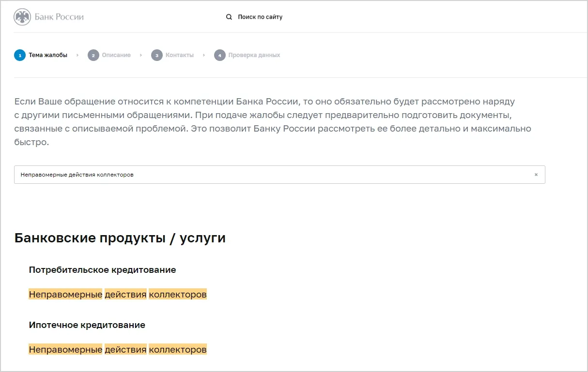The width and height of the screenshot is (588, 372).
Task: Go to step 3 'Контакты'
Action: [x=172, y=55]
